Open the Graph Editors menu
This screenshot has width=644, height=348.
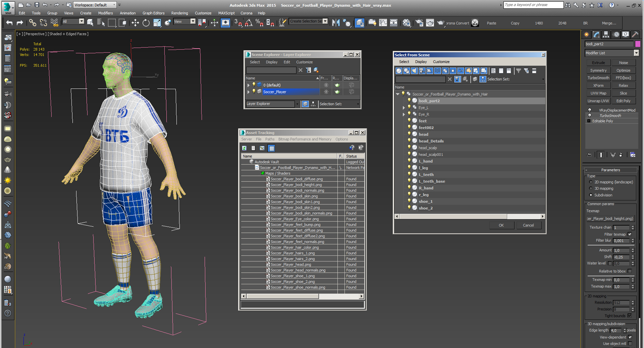(154, 13)
